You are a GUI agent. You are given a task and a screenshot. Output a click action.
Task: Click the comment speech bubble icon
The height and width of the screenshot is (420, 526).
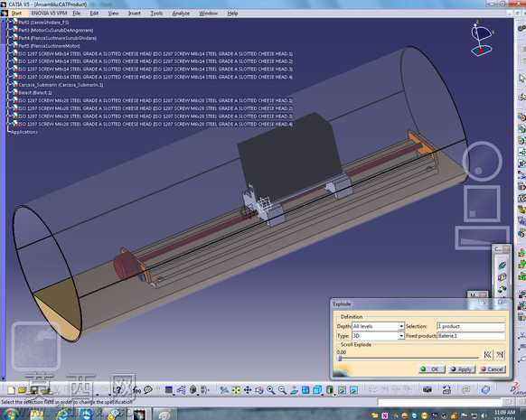[x=148, y=390]
